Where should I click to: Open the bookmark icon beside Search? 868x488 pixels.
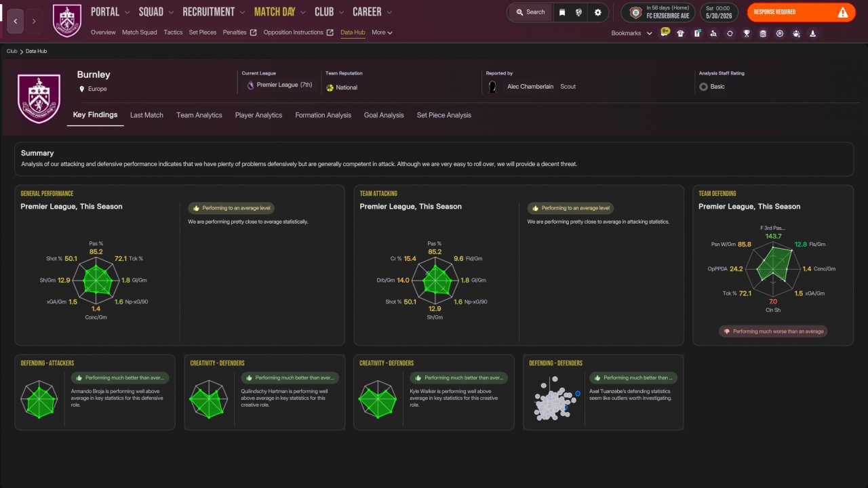pos(562,12)
